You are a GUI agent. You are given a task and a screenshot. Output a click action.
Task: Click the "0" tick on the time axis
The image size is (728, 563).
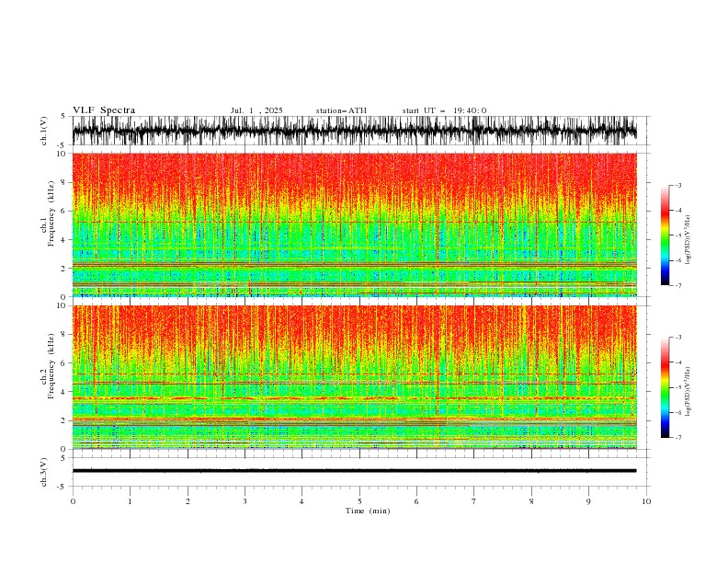pyautogui.click(x=73, y=501)
